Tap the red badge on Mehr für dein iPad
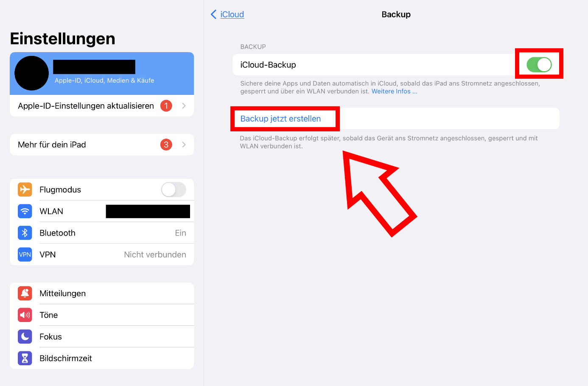This screenshot has height=386, width=588. pyautogui.click(x=166, y=144)
